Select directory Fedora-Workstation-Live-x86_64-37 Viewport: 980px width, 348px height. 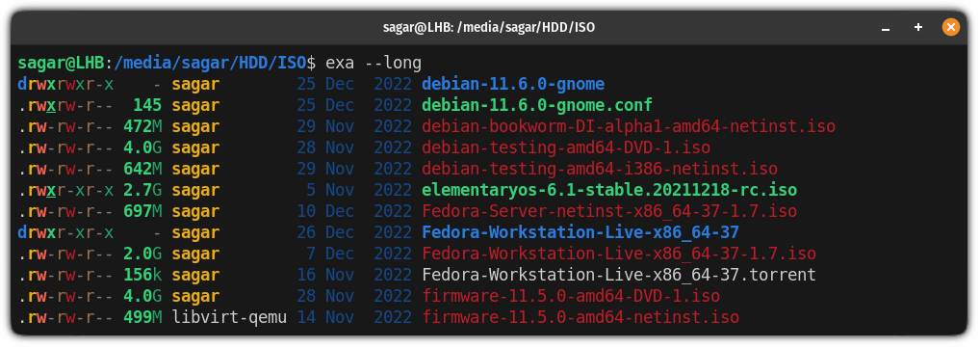pos(580,232)
